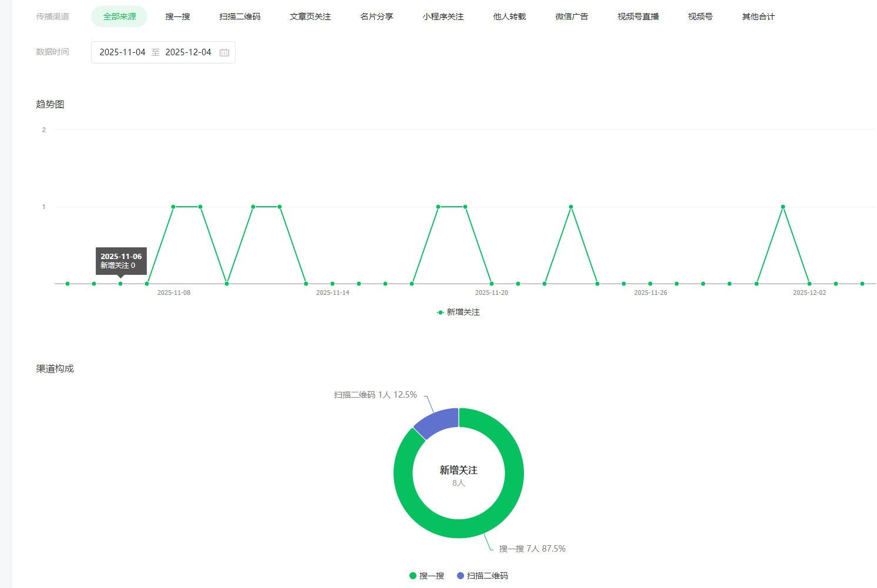
Task: Filter by 微信广告 channel
Action: click(572, 16)
